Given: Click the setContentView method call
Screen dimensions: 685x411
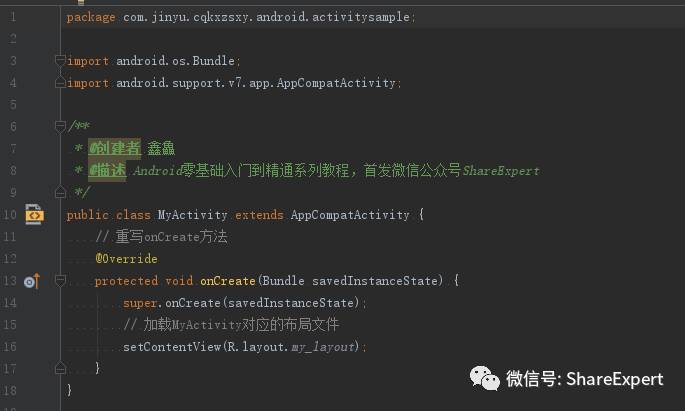Looking at the screenshot, I should [172, 347].
